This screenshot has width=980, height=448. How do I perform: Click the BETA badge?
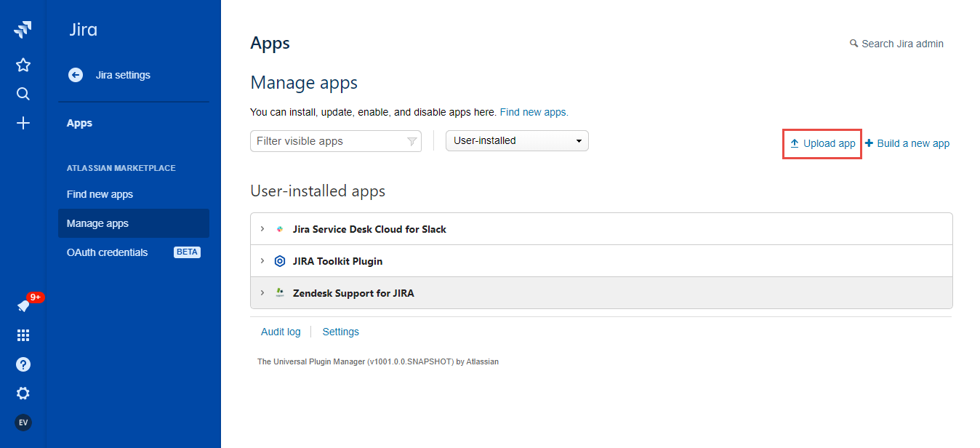coord(187,252)
